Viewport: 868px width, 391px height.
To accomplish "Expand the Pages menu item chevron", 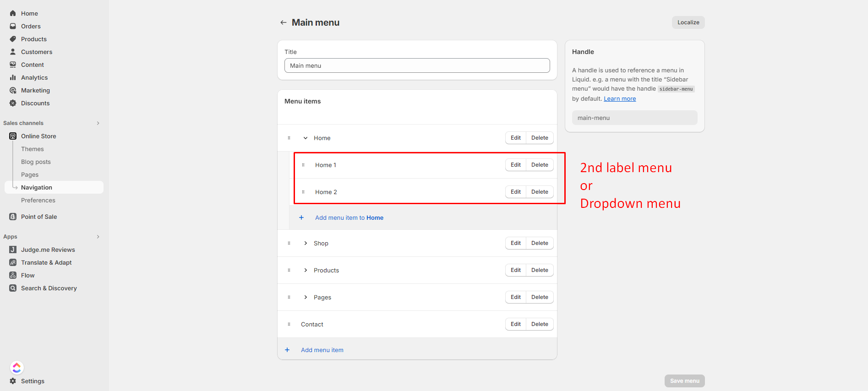I will pos(306,297).
